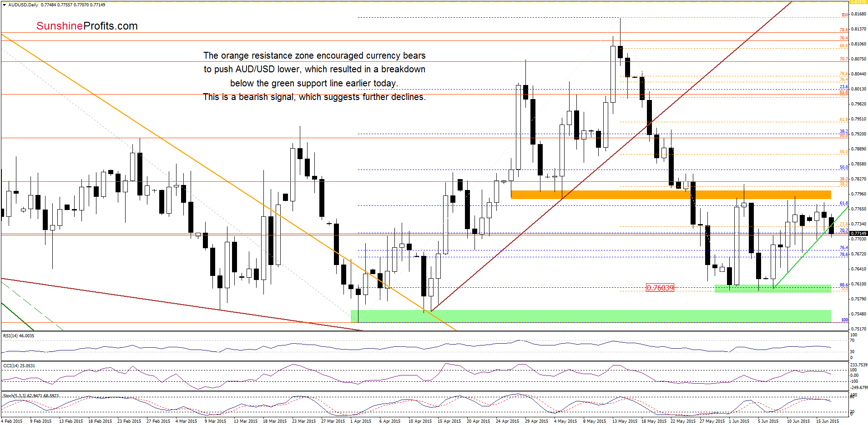Select the large green support zone at bottom
The width and height of the screenshot is (868, 425).
click(x=590, y=316)
